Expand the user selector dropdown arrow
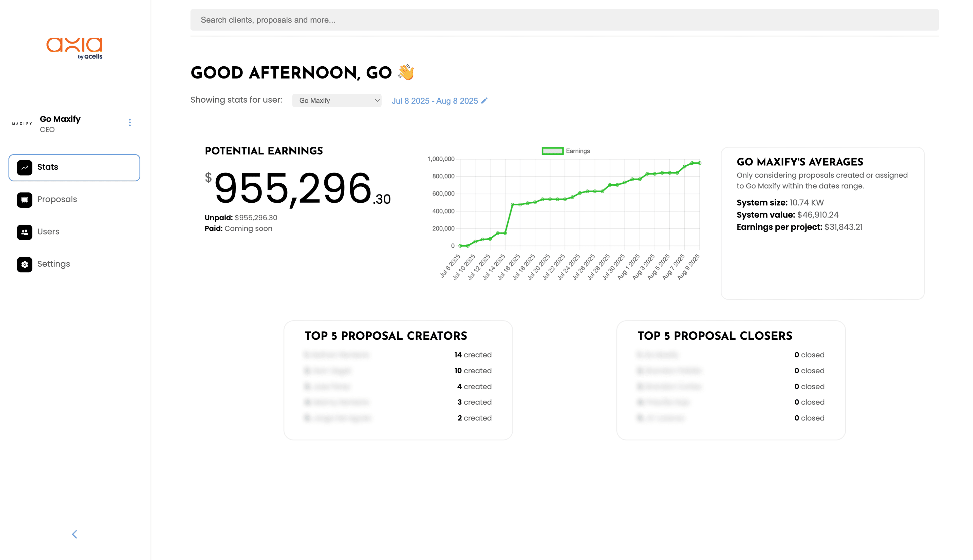Screen dimensions: 973x560 click(377, 100)
